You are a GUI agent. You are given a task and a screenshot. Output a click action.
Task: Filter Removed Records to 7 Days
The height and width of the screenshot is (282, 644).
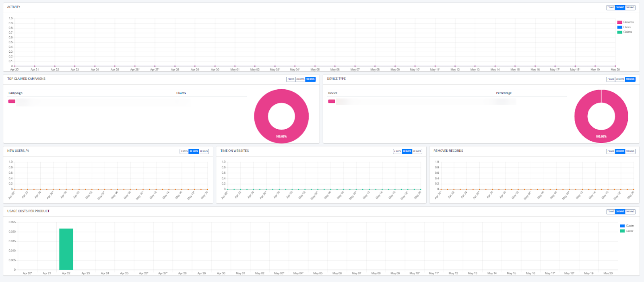[x=611, y=151]
